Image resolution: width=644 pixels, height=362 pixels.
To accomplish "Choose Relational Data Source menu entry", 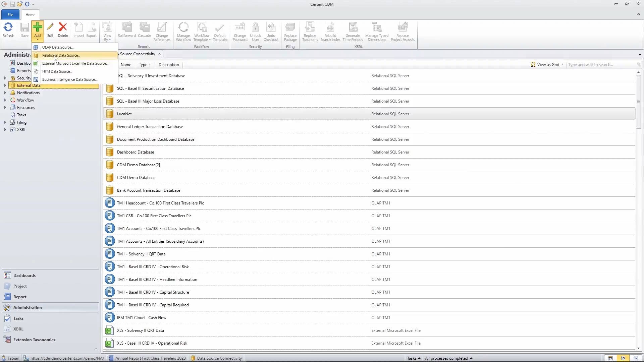I will click(x=61, y=55).
